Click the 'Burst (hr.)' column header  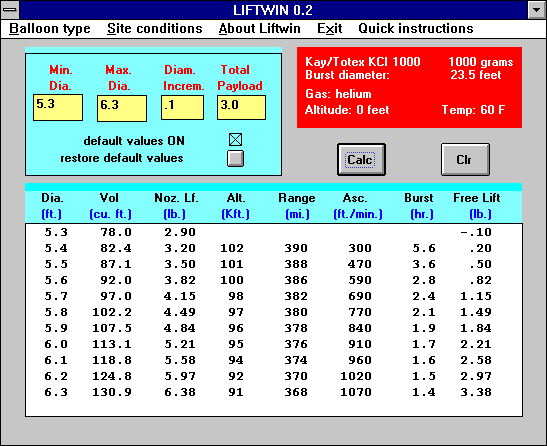click(420, 206)
